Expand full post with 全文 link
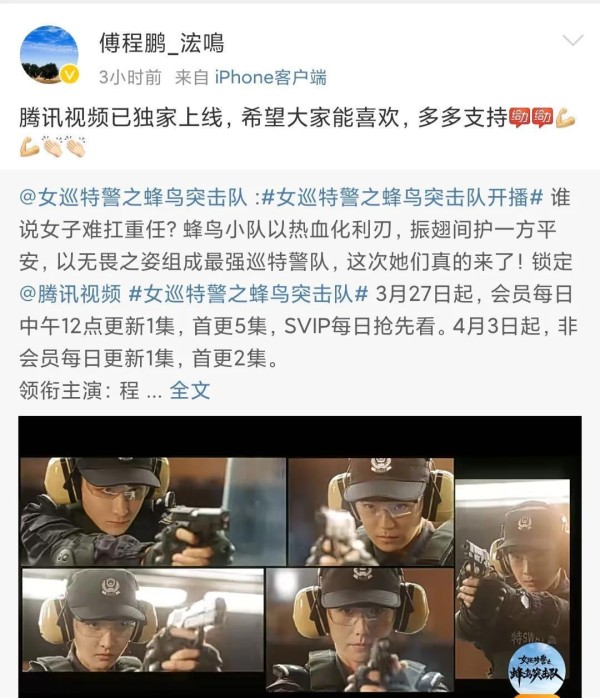The width and height of the screenshot is (600, 698). pos(190,390)
